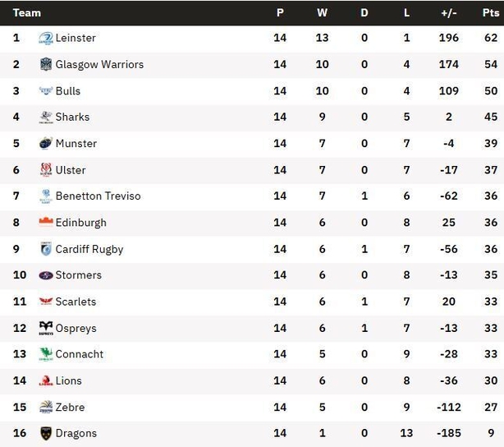The image size is (504, 447).
Task: Click the Team column header
Action: point(27,13)
